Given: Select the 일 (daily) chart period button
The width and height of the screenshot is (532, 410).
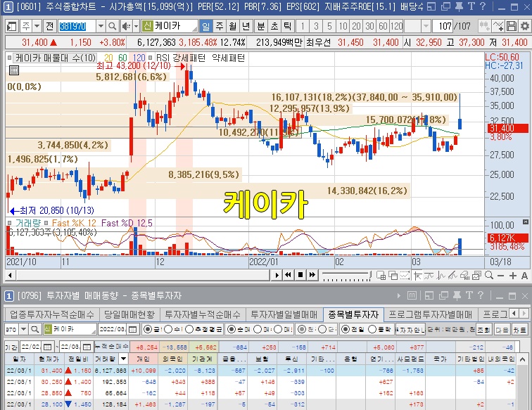Looking at the screenshot, I should [206, 26].
